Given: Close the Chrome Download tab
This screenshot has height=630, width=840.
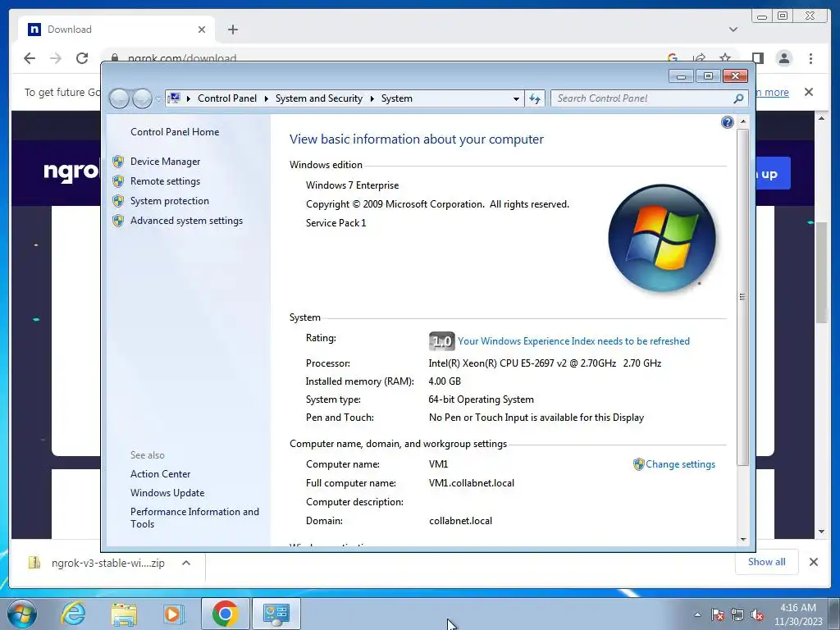Looking at the screenshot, I should click(202, 30).
